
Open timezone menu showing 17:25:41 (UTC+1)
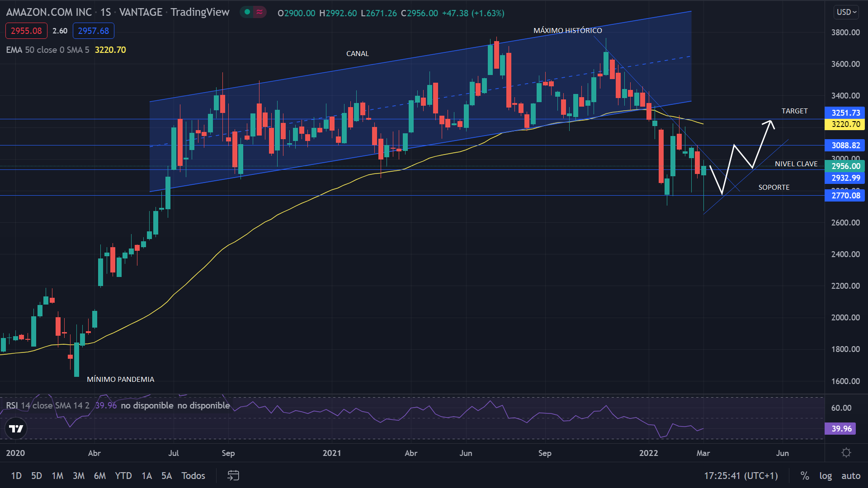coord(741,475)
